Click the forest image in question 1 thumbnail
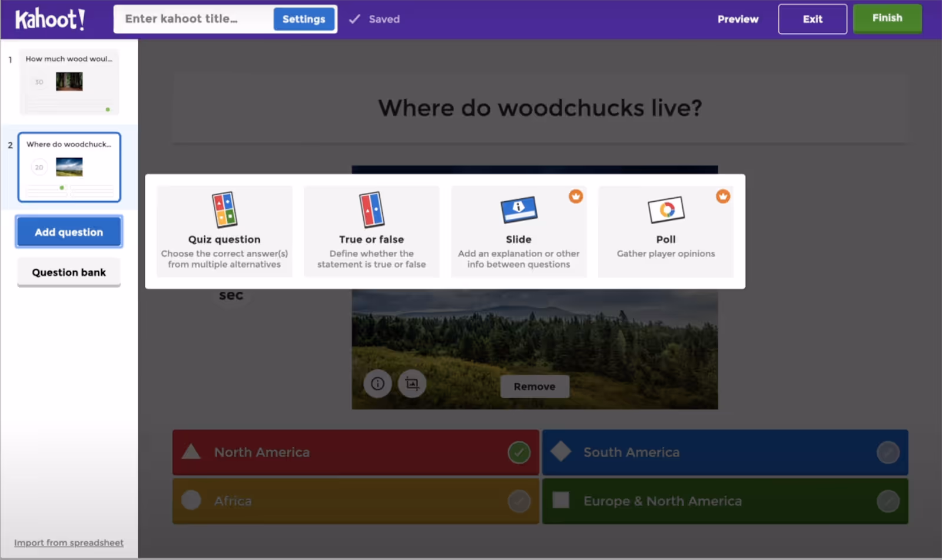Screen dimensions: 942x560 click(69, 82)
